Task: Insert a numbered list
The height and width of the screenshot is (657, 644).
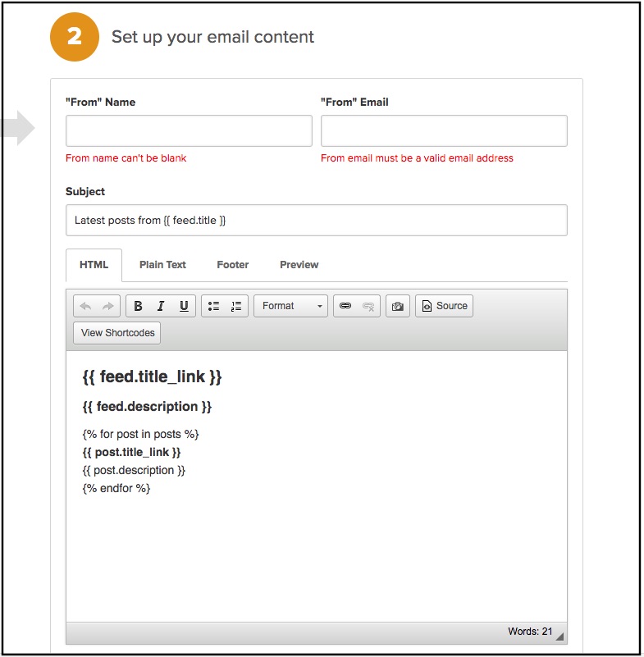Action: 236,307
